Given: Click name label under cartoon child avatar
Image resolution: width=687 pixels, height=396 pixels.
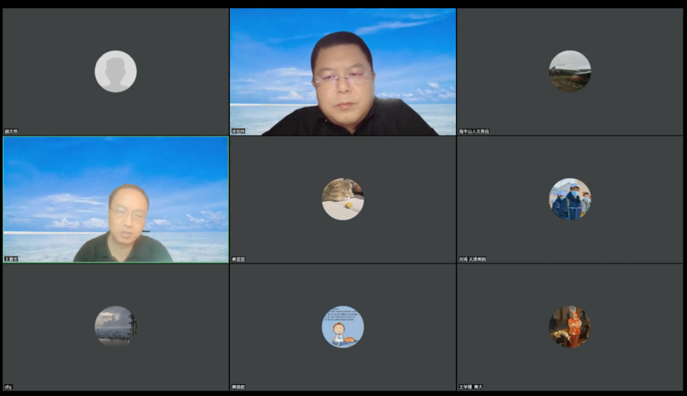Looking at the screenshot, I should (238, 387).
